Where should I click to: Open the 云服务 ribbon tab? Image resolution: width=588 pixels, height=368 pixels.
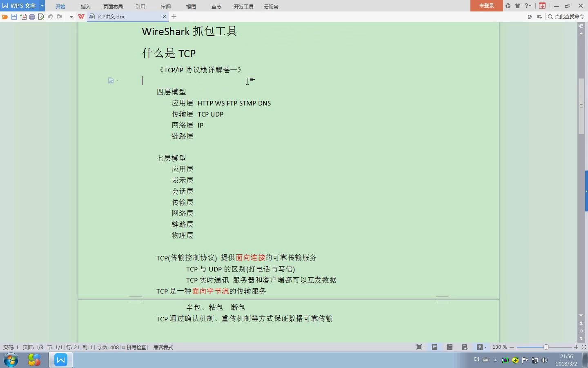(x=271, y=7)
